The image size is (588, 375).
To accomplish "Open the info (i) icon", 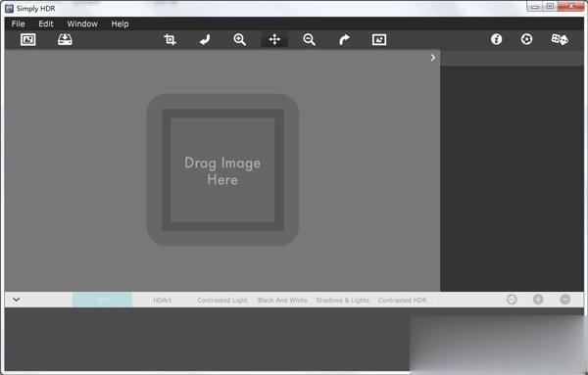I will click(x=497, y=39).
